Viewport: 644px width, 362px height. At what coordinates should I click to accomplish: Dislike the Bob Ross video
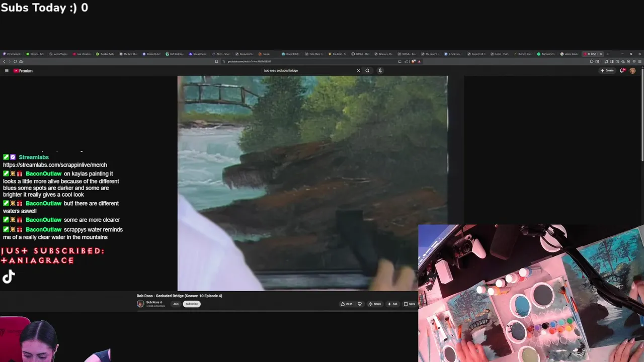[359, 304]
